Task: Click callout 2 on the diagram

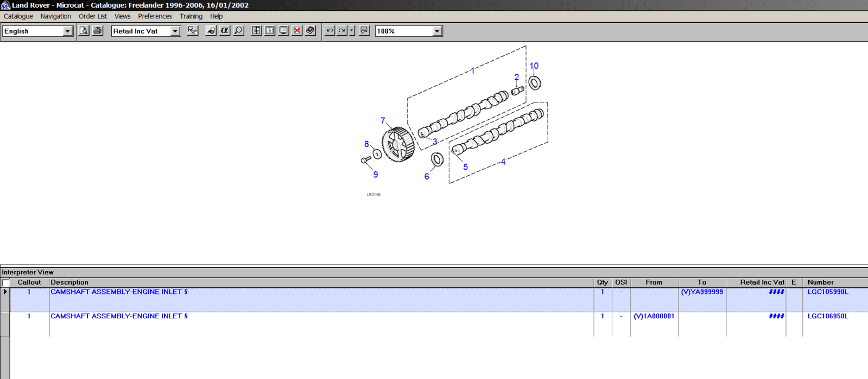Action: [x=516, y=78]
